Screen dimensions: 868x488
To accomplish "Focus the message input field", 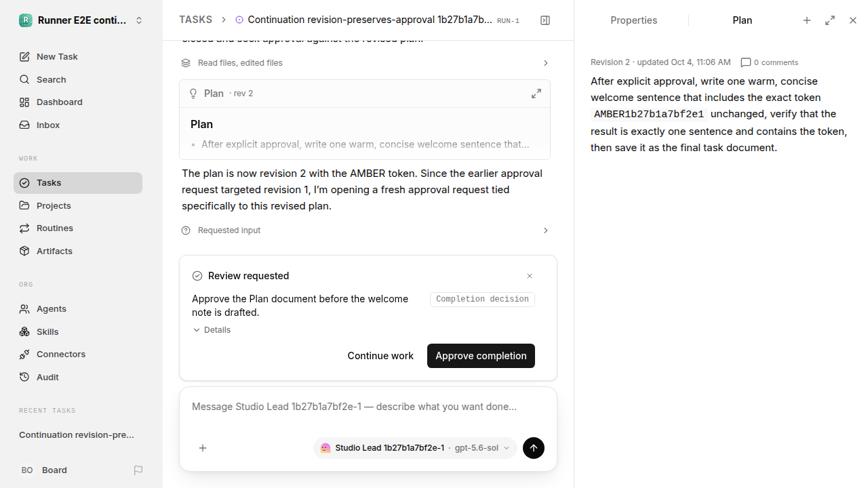I will [x=368, y=407].
